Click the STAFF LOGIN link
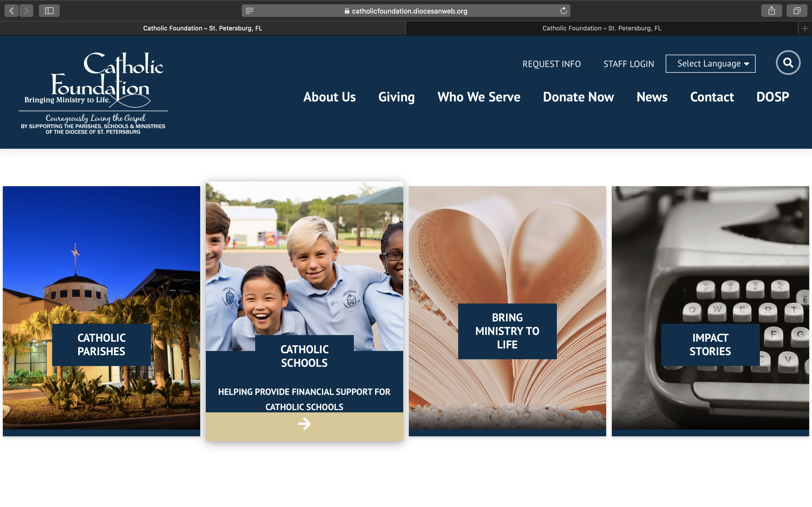Screen dimensions: 812x507 click(628, 64)
